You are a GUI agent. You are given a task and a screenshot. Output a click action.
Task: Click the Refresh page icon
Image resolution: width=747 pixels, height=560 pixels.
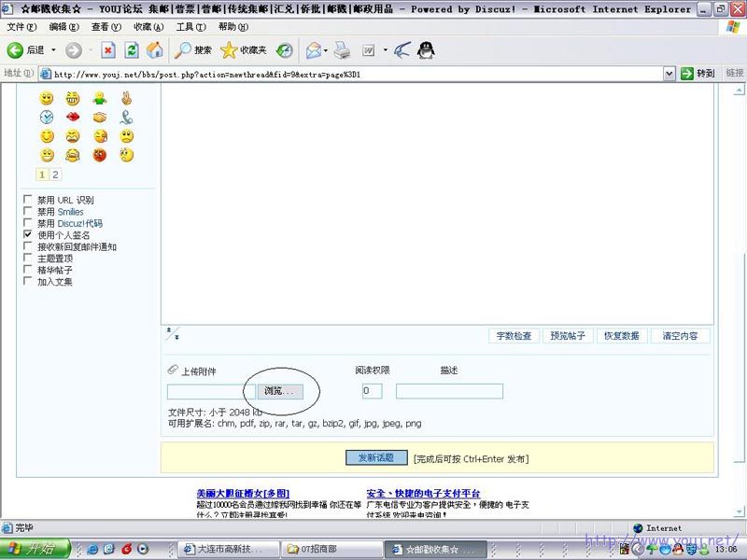click(x=132, y=49)
